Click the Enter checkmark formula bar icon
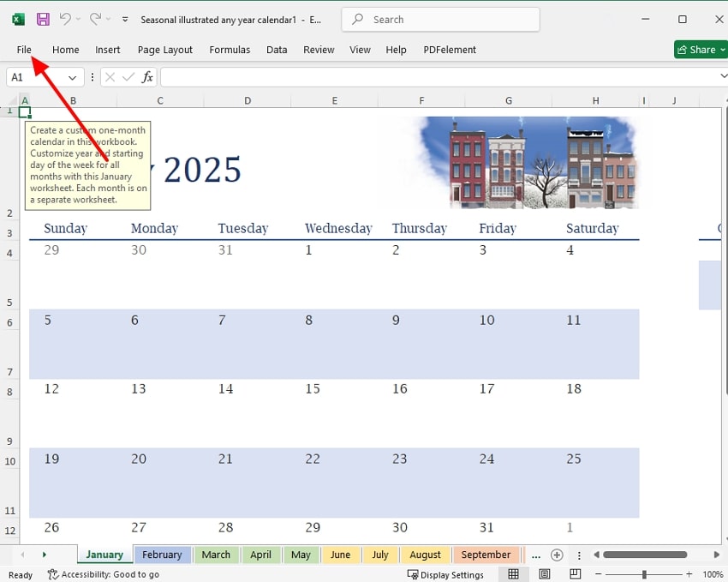Screen dimensions: 728x582 (x=128, y=77)
